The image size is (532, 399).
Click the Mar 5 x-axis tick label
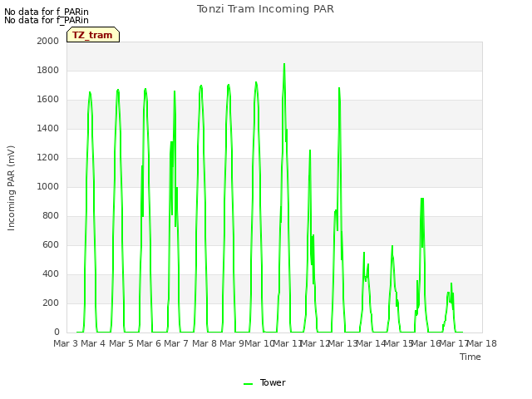(x=121, y=343)
